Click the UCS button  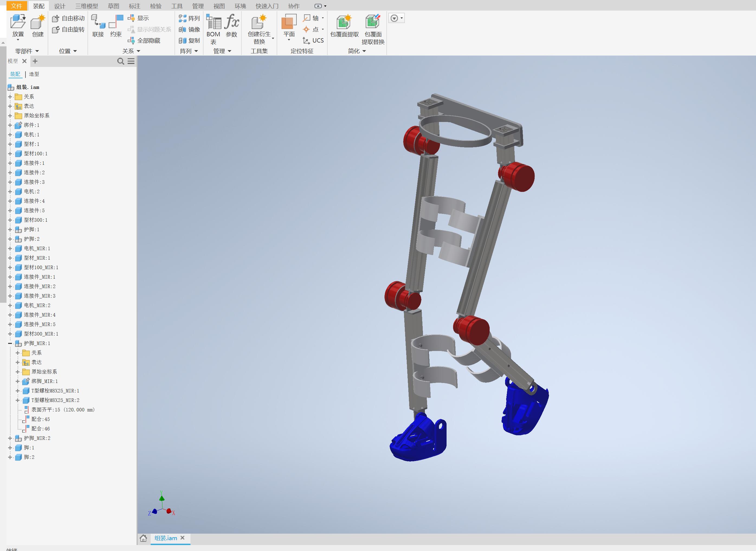313,41
